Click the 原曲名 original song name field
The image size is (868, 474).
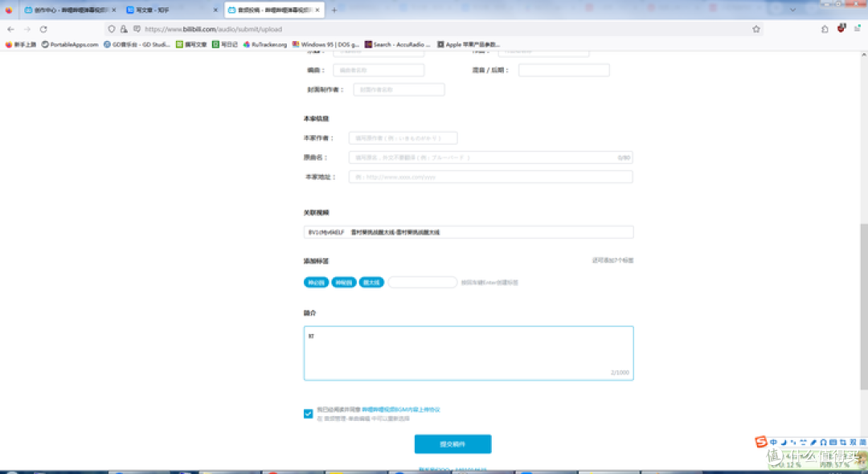tap(490, 157)
